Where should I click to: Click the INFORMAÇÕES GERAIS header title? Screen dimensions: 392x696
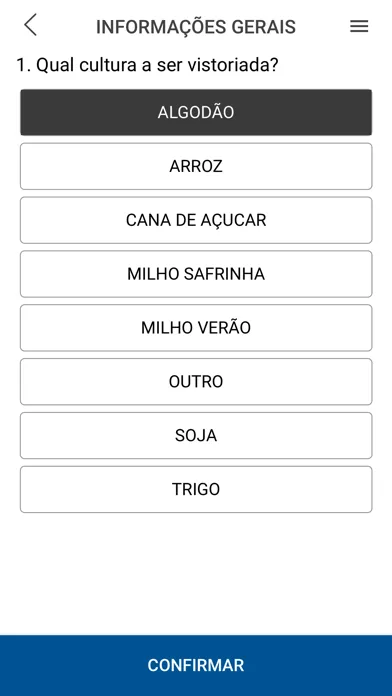tap(196, 27)
